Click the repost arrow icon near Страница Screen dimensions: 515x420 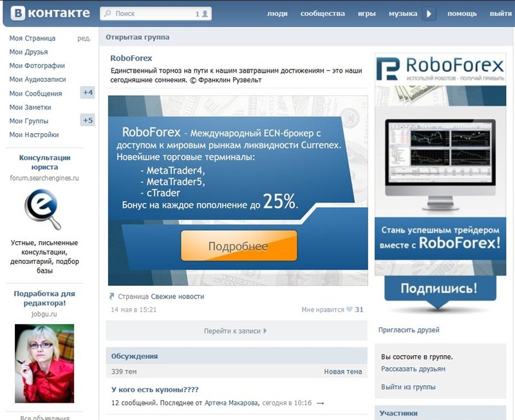(x=111, y=297)
